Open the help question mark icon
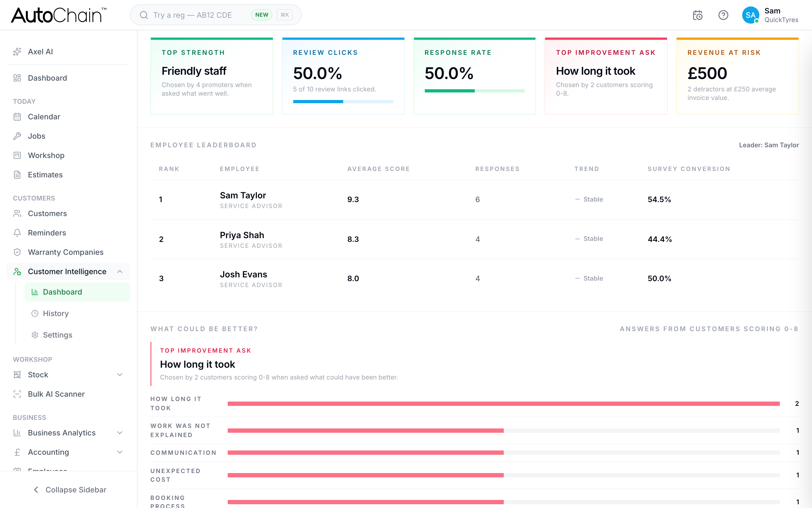The height and width of the screenshot is (508, 812). pyautogui.click(x=723, y=15)
